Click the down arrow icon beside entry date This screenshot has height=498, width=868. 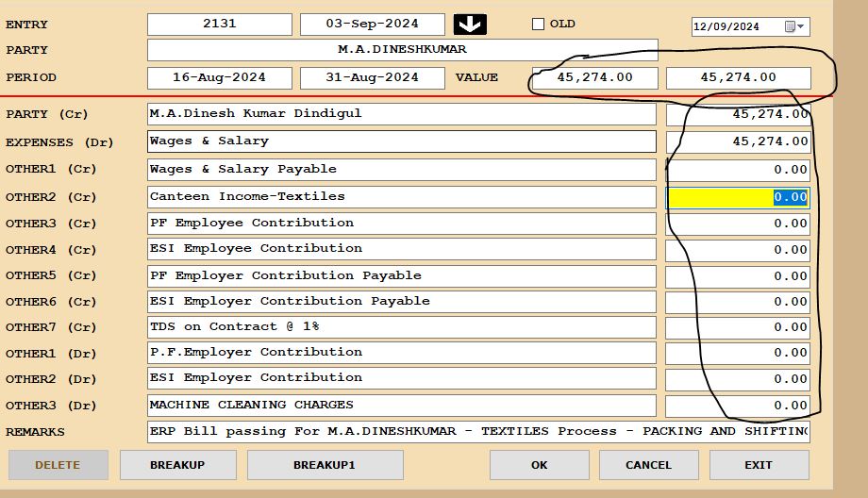click(469, 25)
